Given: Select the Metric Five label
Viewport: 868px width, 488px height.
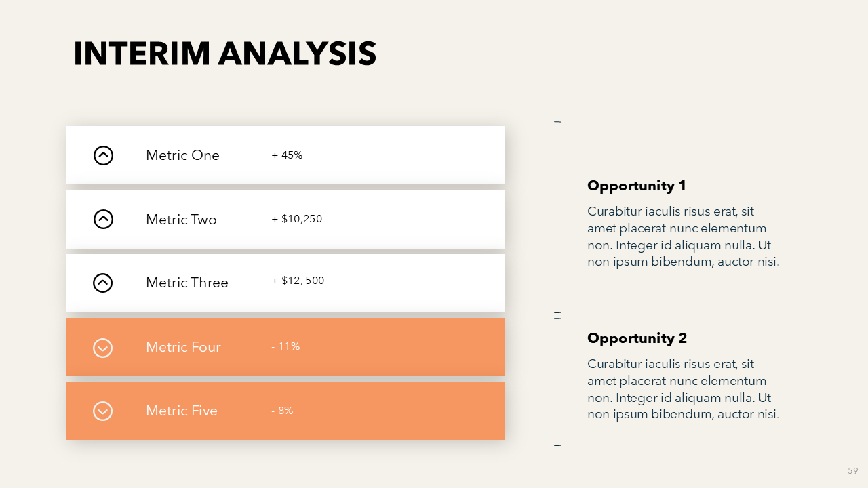Looking at the screenshot, I should click(181, 411).
